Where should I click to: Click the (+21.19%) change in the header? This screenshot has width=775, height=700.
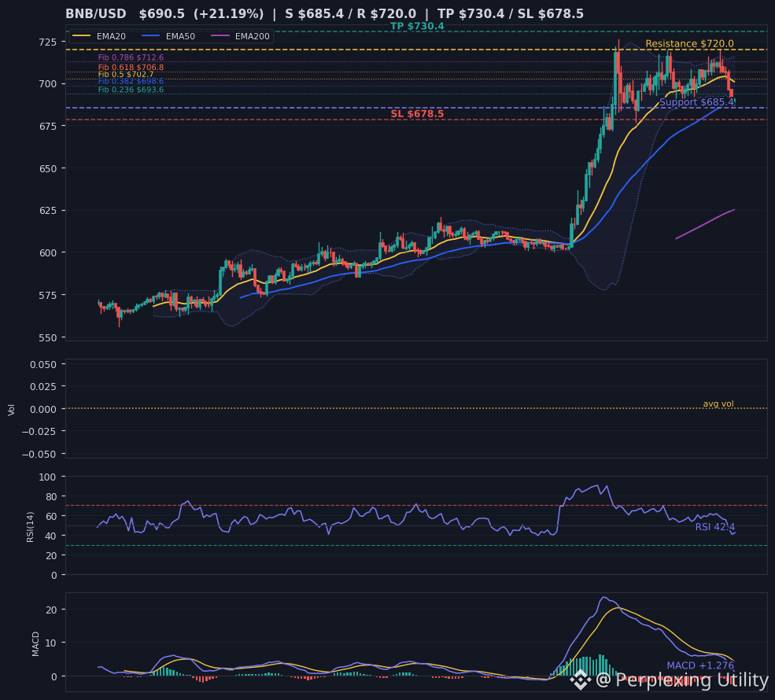point(228,14)
